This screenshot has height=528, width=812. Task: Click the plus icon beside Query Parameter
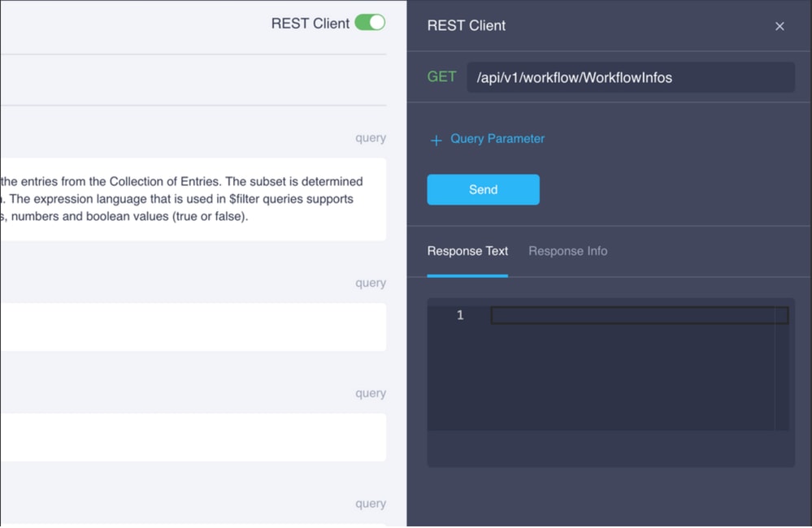click(x=436, y=141)
